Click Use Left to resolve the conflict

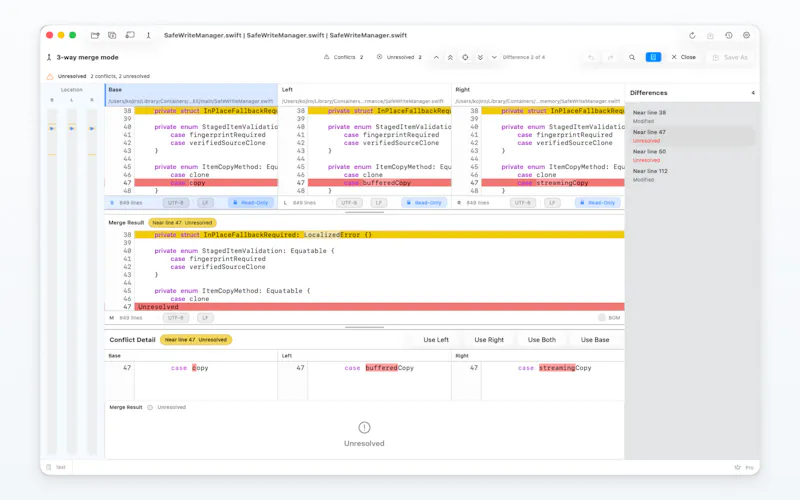[x=436, y=340]
